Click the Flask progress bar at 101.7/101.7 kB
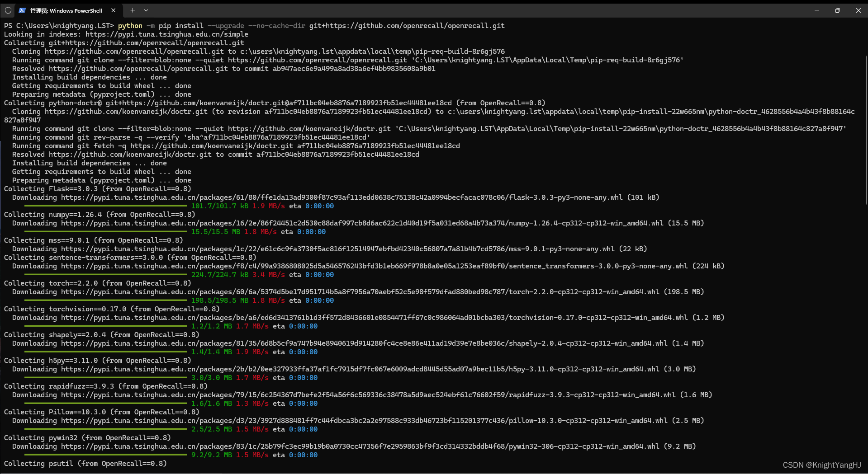Image resolution: width=868 pixels, height=474 pixels. (105, 206)
